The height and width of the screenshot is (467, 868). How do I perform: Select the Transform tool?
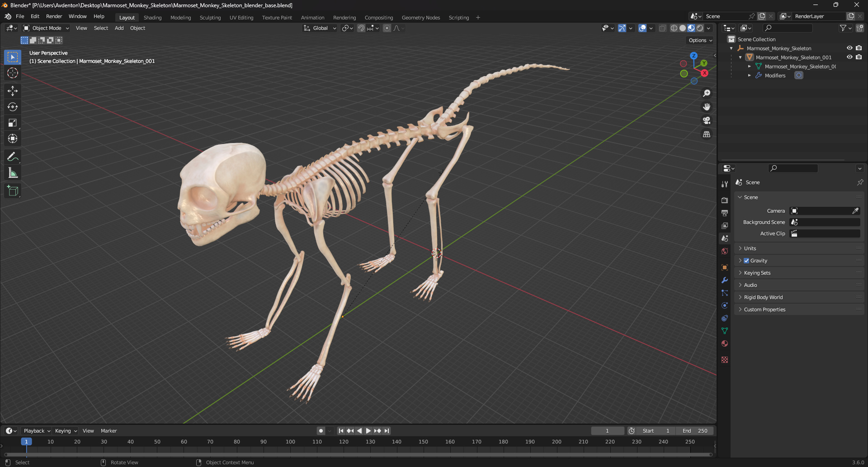[13, 138]
